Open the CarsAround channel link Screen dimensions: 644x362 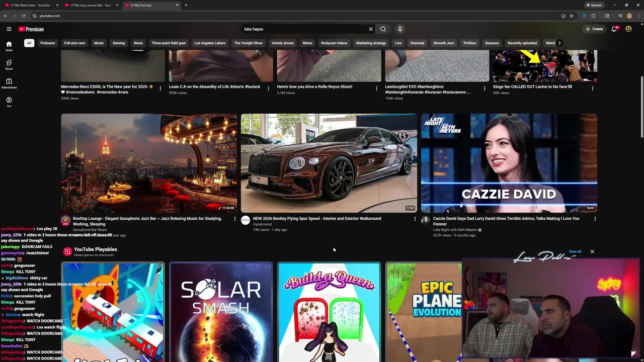[262, 224]
